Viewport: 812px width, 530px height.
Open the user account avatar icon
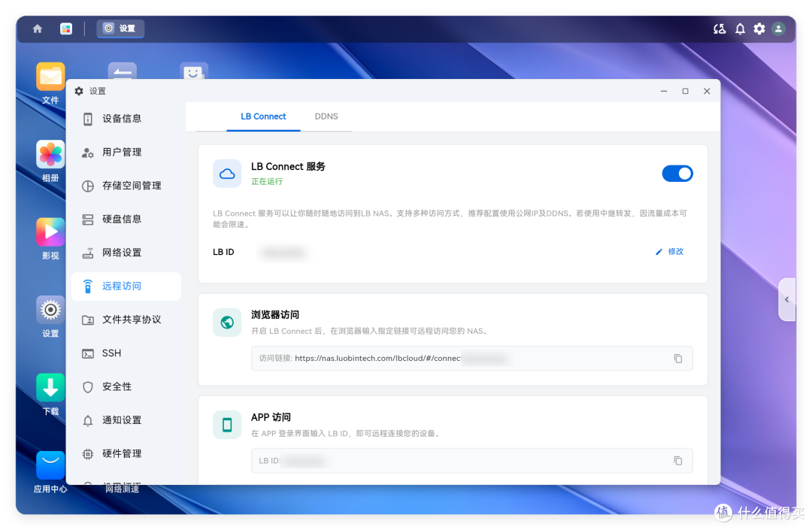pyautogui.click(x=778, y=29)
